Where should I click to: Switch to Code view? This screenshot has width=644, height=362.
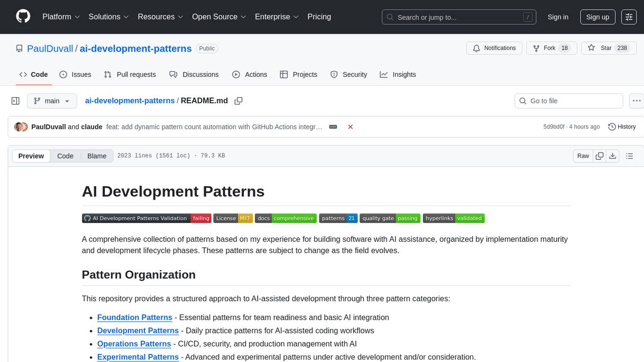coord(65,156)
